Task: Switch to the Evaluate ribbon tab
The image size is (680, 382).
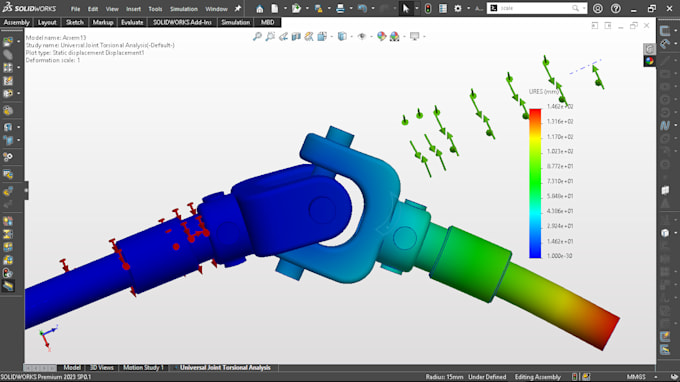Action: tap(132, 22)
